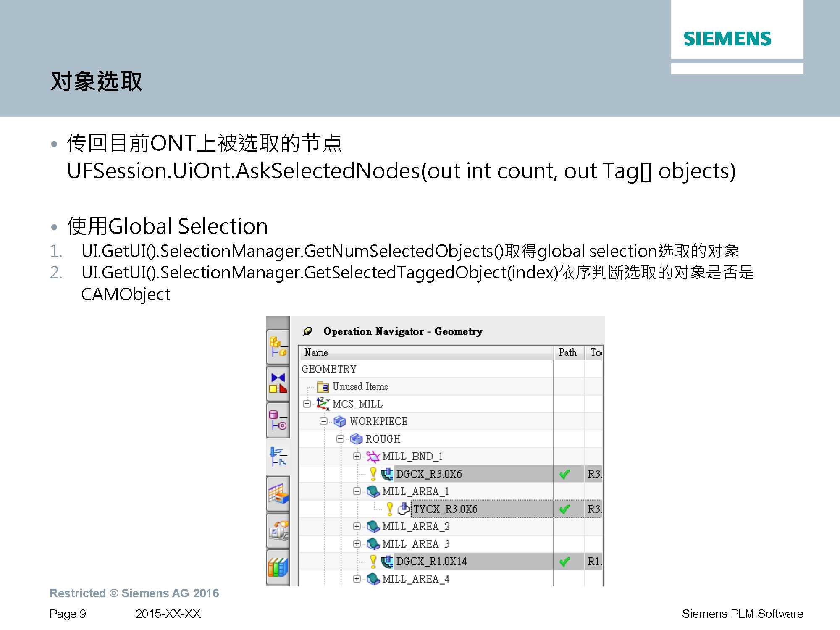
Task: Click the R3 tool cell of TYCX_R3.0X6
Action: 594,509
